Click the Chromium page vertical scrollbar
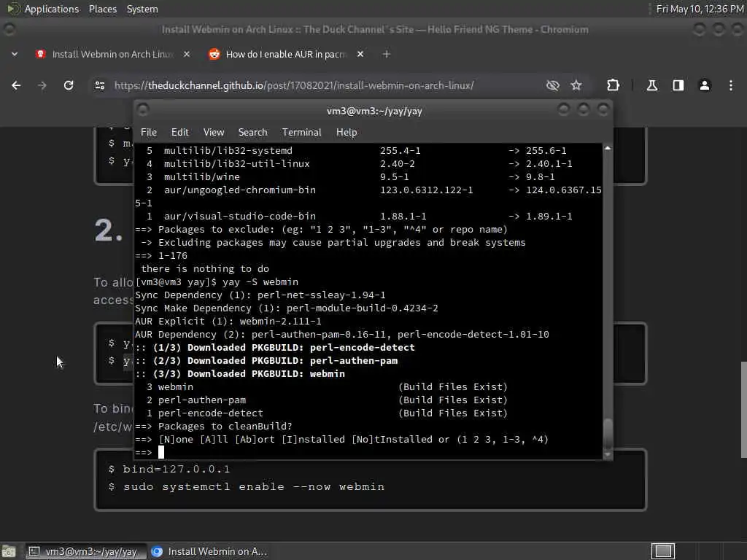This screenshot has height=560, width=747. (x=743, y=410)
